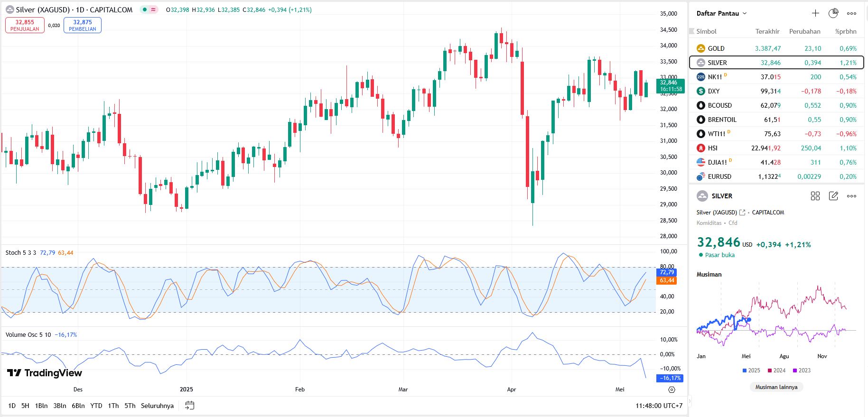Screen dimensions: 868x417
Task: Switch to the YTD time range
Action: [96, 406]
